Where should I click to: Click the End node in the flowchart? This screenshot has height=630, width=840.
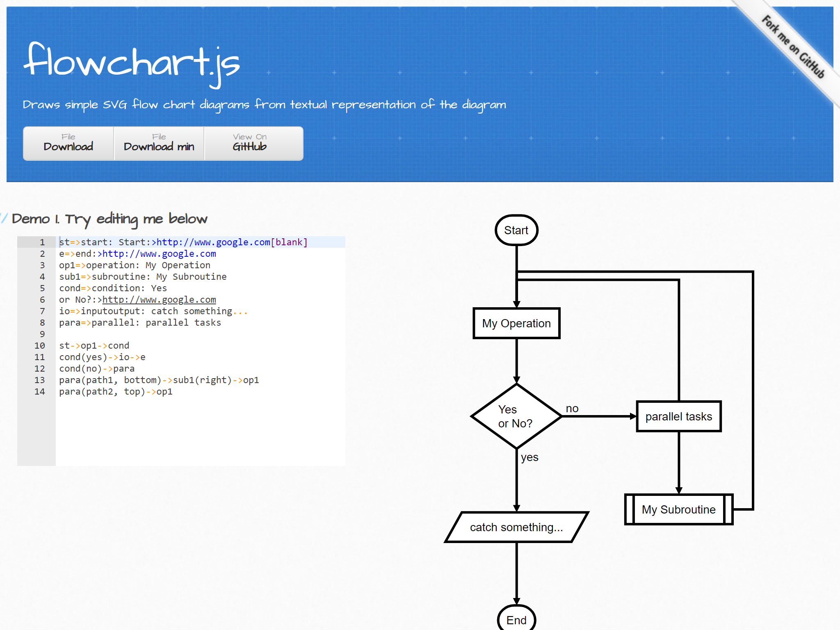click(516, 619)
